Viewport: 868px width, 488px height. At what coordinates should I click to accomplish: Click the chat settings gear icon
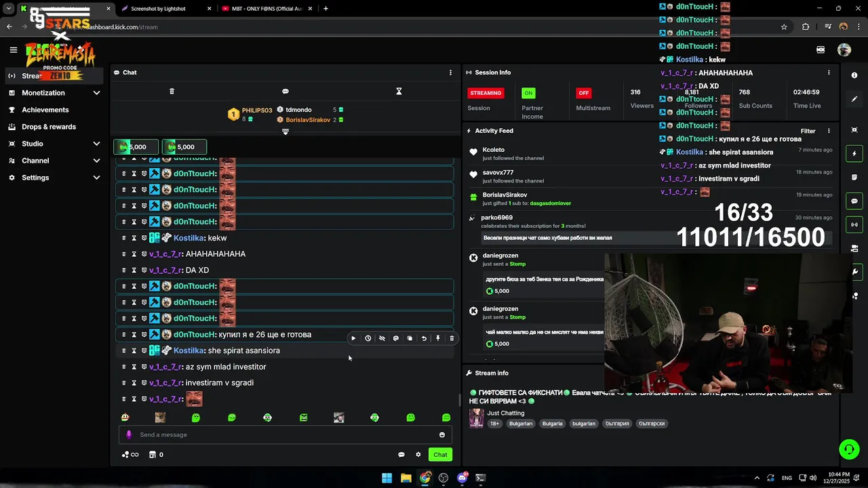click(x=418, y=455)
